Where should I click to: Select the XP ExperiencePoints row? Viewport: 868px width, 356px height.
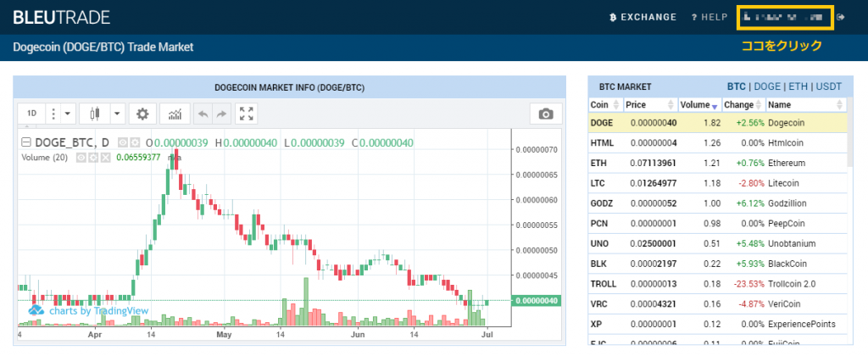click(717, 324)
